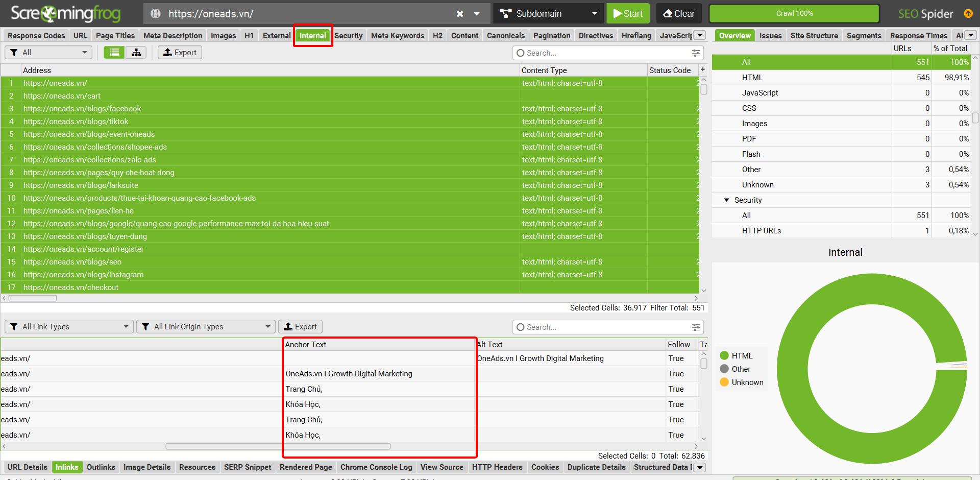Open the Images tab

pos(223,35)
